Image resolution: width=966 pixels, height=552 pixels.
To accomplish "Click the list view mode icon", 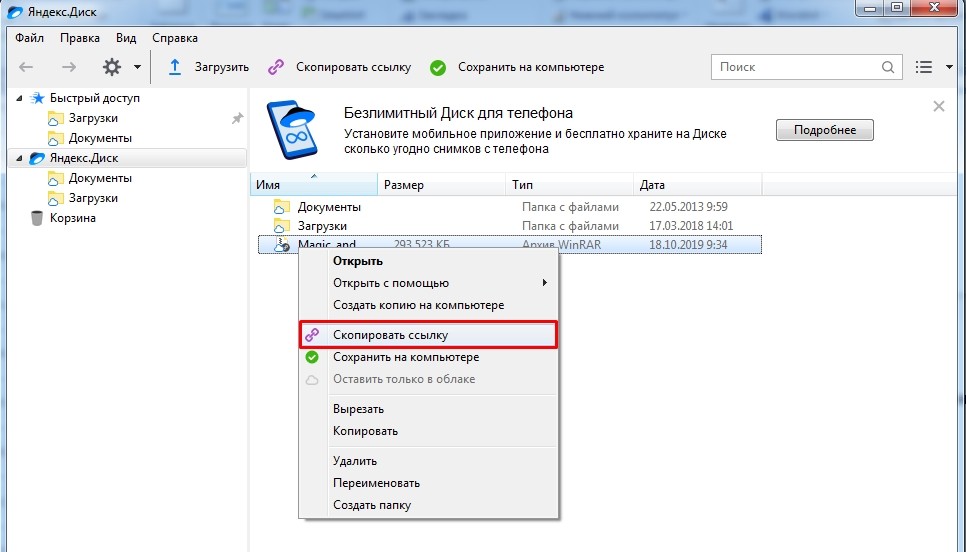I will [x=923, y=67].
